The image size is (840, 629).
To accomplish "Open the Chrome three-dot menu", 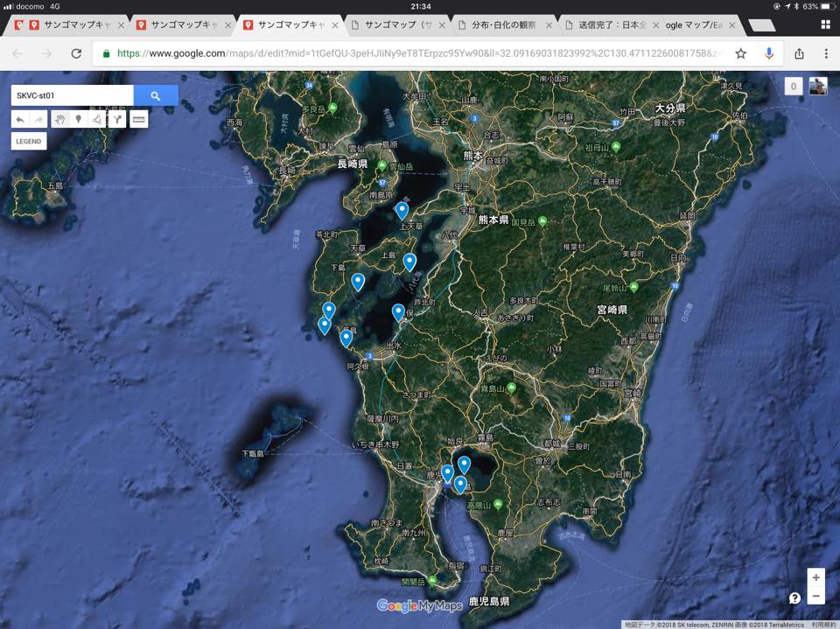I will pyautogui.click(x=826, y=53).
